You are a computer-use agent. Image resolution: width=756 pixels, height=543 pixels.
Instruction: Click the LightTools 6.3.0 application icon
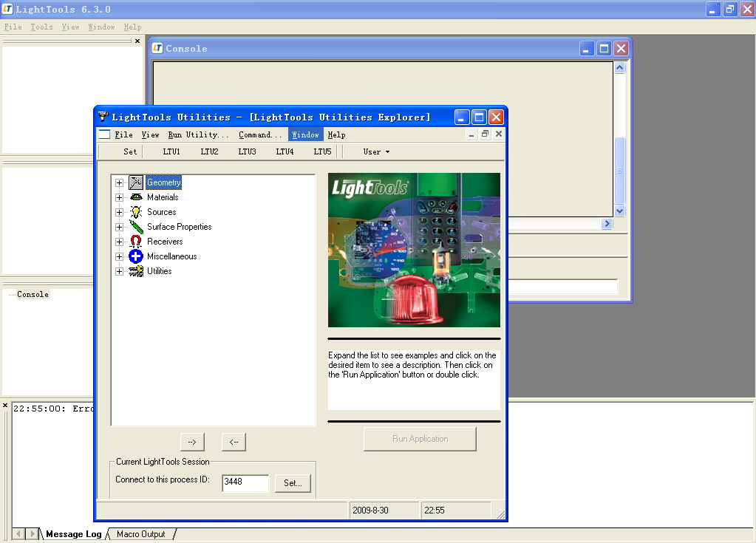click(7, 9)
